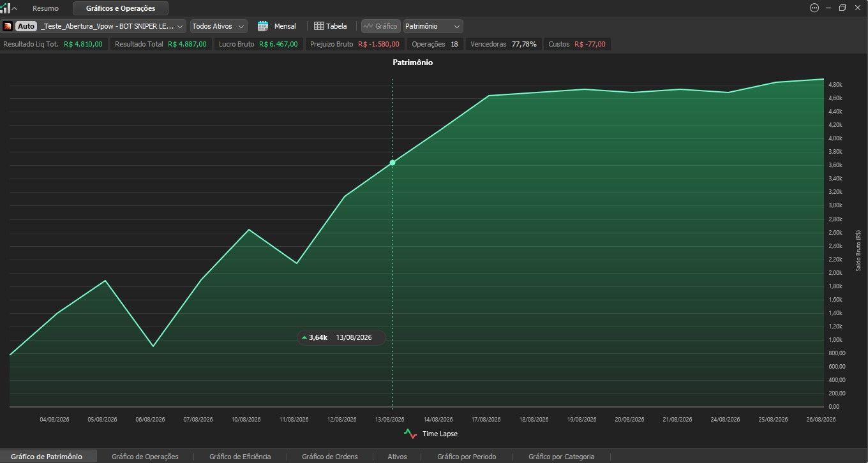This screenshot has height=463, width=868.
Task: Go to the Gráfico de Ordens tab
Action: pyautogui.click(x=330, y=457)
